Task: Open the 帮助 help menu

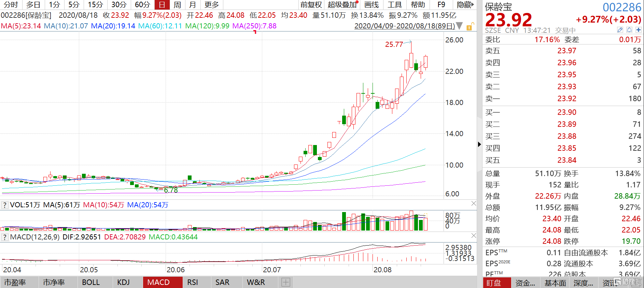Action: 418,5
